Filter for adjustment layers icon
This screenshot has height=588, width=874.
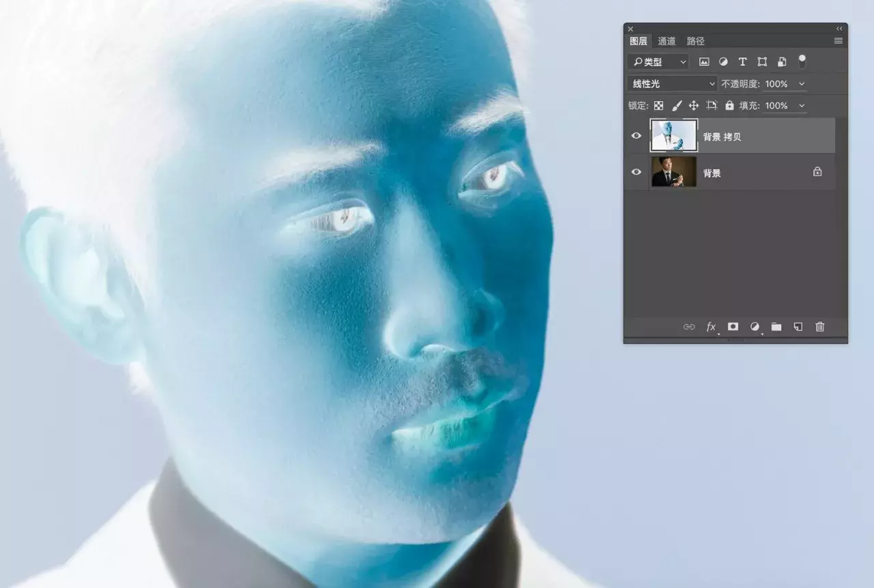(723, 62)
